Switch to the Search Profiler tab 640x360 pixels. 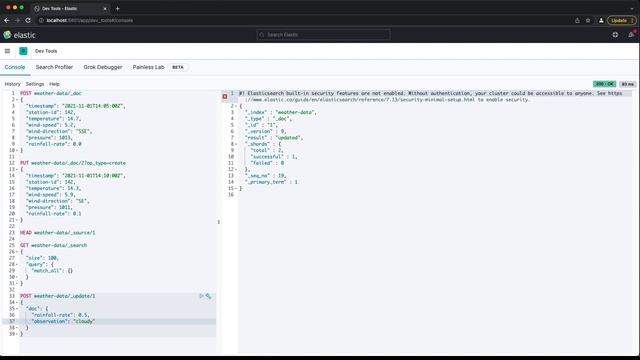point(54,67)
